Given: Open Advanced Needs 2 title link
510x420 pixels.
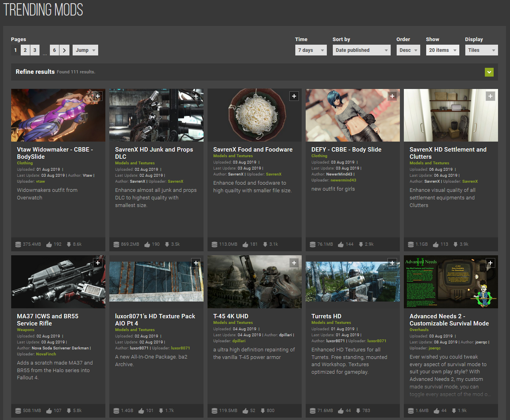Looking at the screenshot, I should [x=449, y=320].
